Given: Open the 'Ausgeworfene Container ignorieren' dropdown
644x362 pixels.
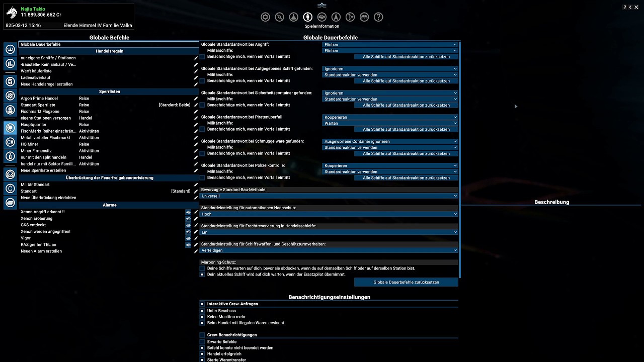Looking at the screenshot, I should coord(390,141).
